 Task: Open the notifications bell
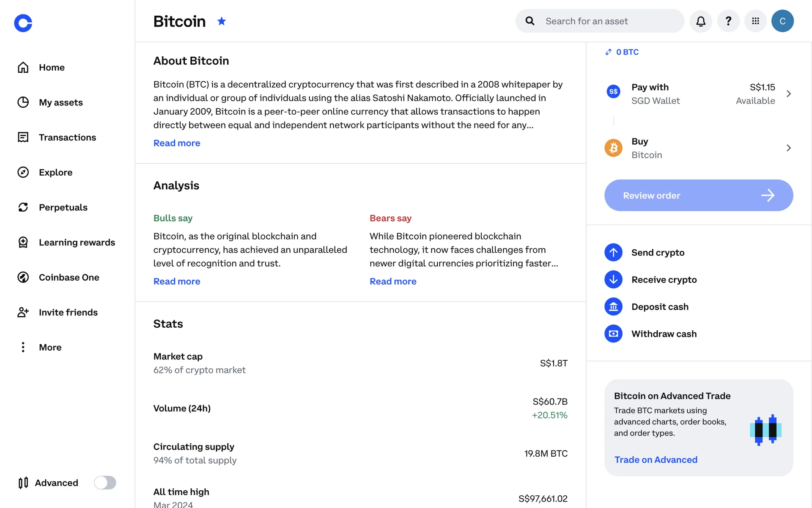pos(701,21)
